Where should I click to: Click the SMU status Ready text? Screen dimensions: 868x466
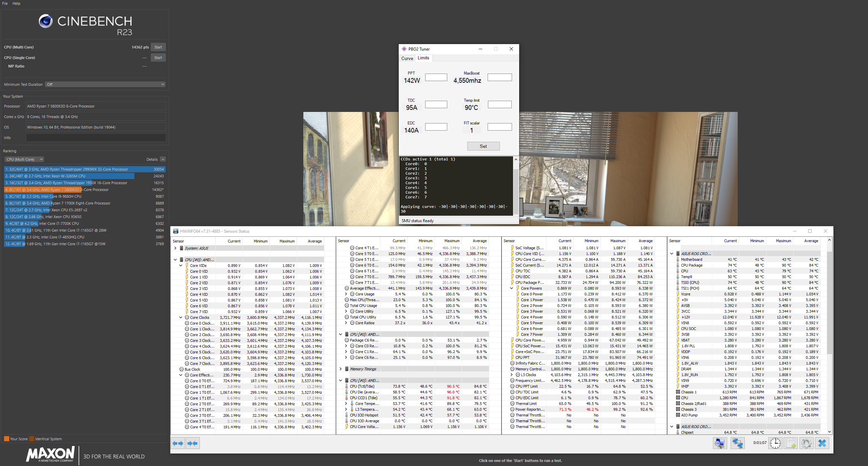coord(417,221)
